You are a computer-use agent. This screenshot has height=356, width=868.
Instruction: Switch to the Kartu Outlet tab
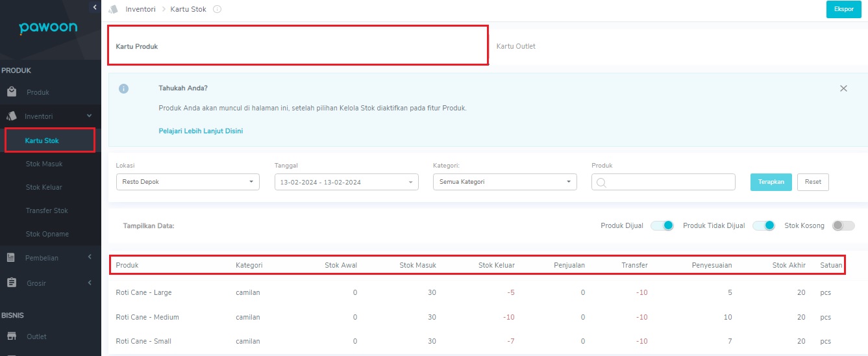[x=516, y=47]
